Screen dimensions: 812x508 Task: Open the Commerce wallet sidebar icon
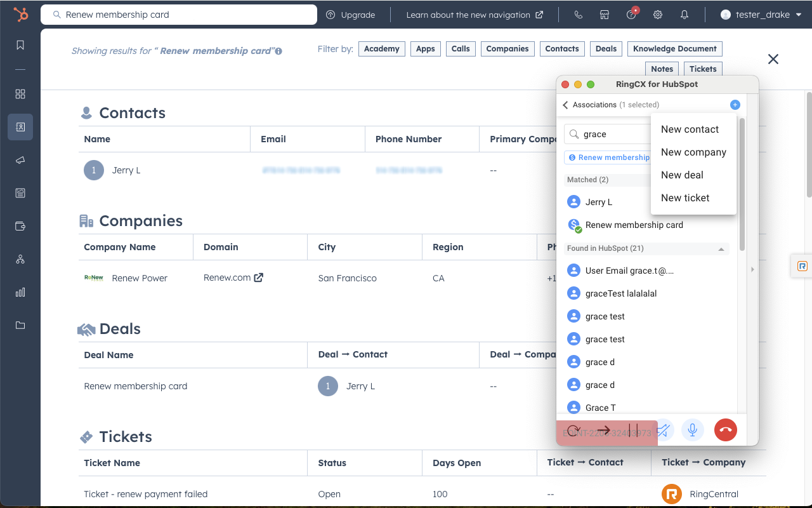20,226
